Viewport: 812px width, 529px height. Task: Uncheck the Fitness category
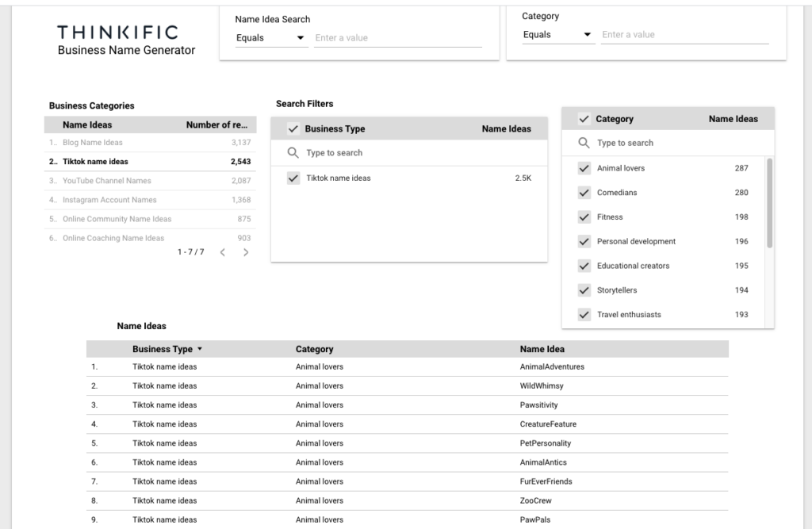point(584,217)
